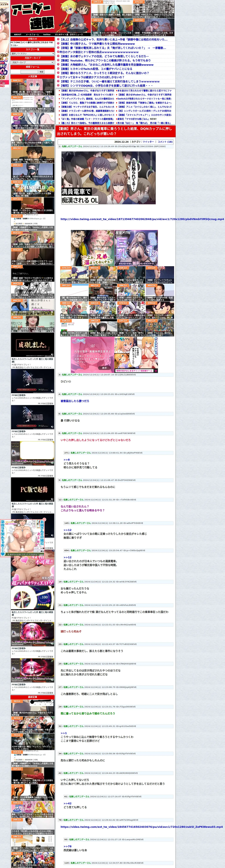The image size is (225, 868).
Task: Jump to コメント (18) link
Action: [x=165, y=142]
